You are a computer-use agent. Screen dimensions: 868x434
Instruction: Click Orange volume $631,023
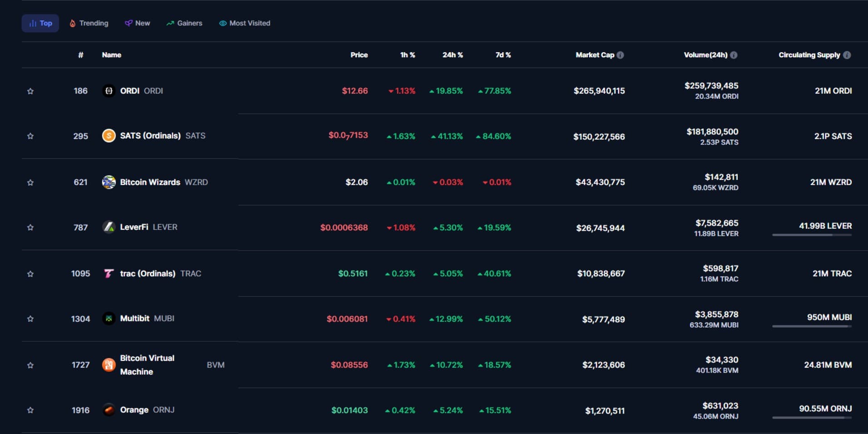click(x=720, y=405)
